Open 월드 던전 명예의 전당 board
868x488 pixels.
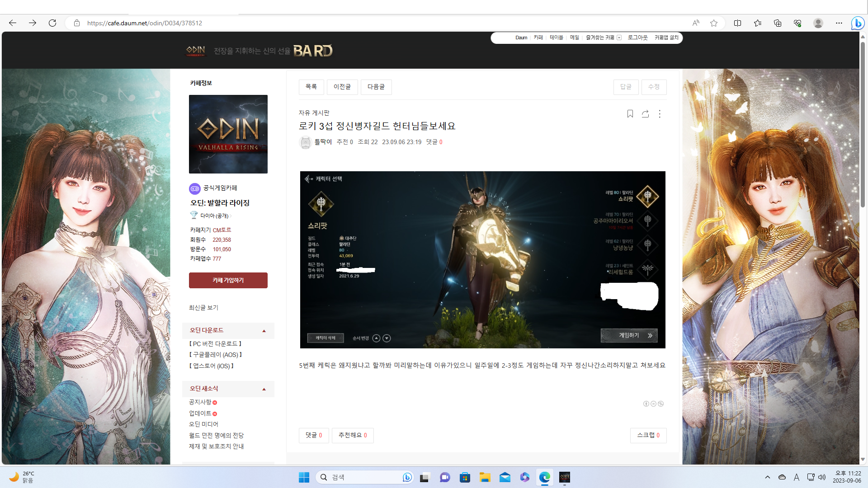217,436
